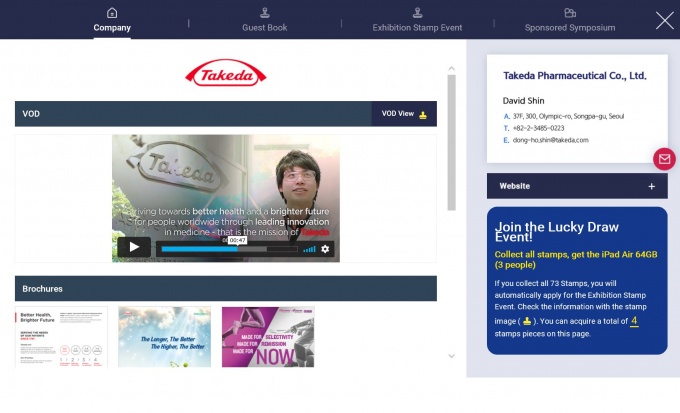Viewport: 680px width, 413px height.
Task: Switch to the Guest Book tab
Action: coord(264,19)
